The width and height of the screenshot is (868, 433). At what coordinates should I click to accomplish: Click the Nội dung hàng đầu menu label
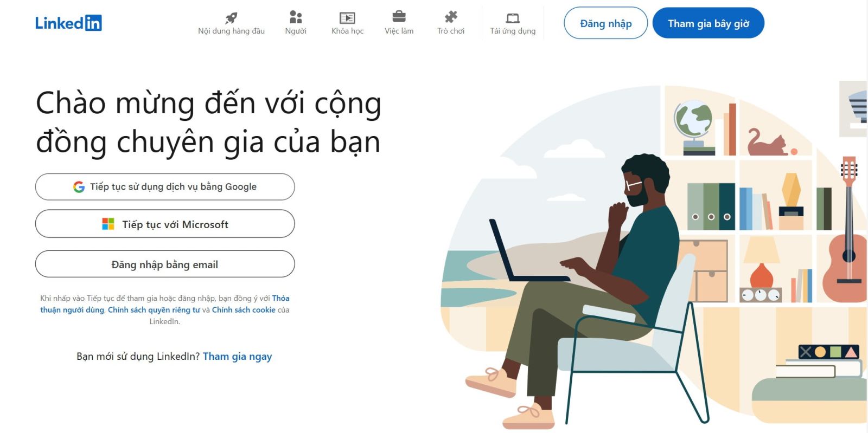[x=232, y=31]
